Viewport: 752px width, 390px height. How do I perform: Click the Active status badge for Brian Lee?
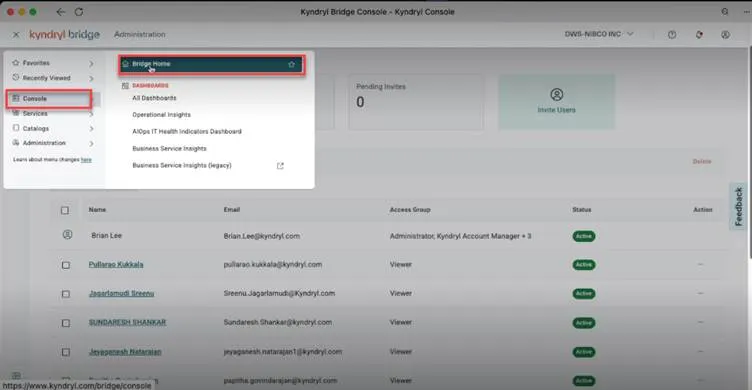(584, 236)
